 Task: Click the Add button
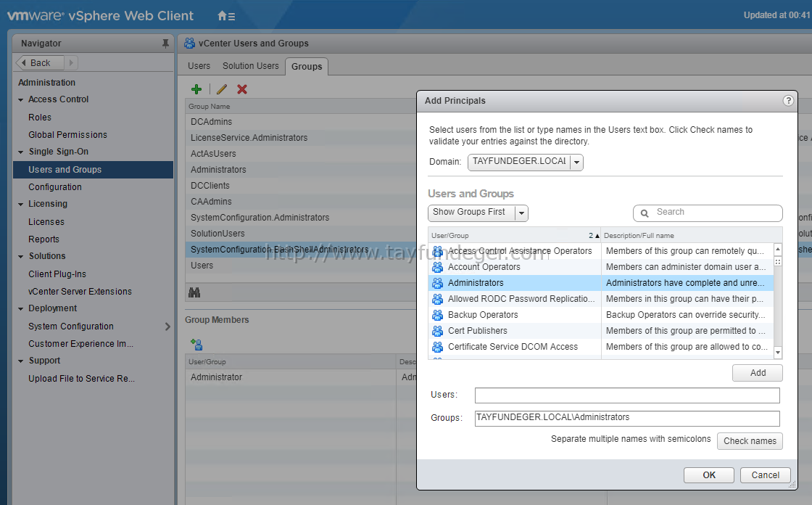(x=757, y=373)
